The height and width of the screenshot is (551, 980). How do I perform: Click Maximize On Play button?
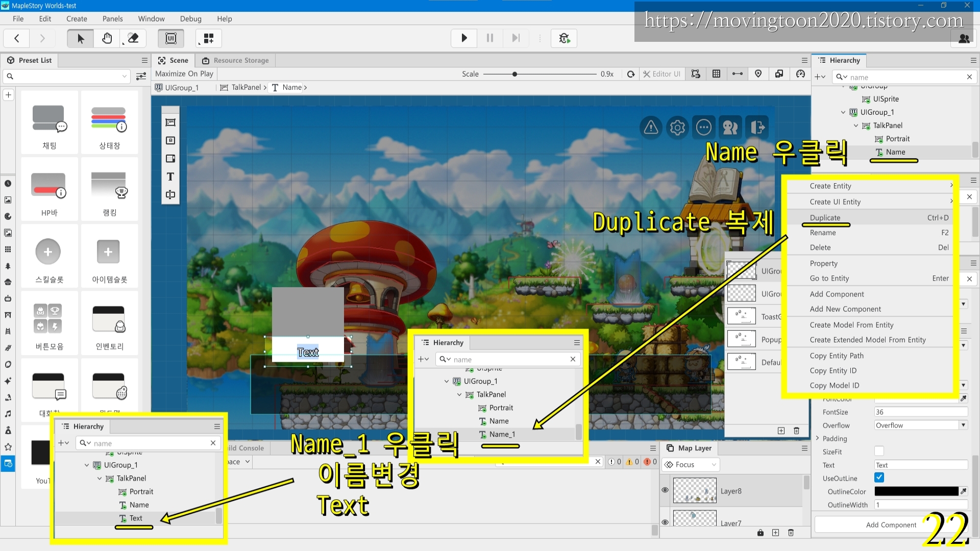184,73
